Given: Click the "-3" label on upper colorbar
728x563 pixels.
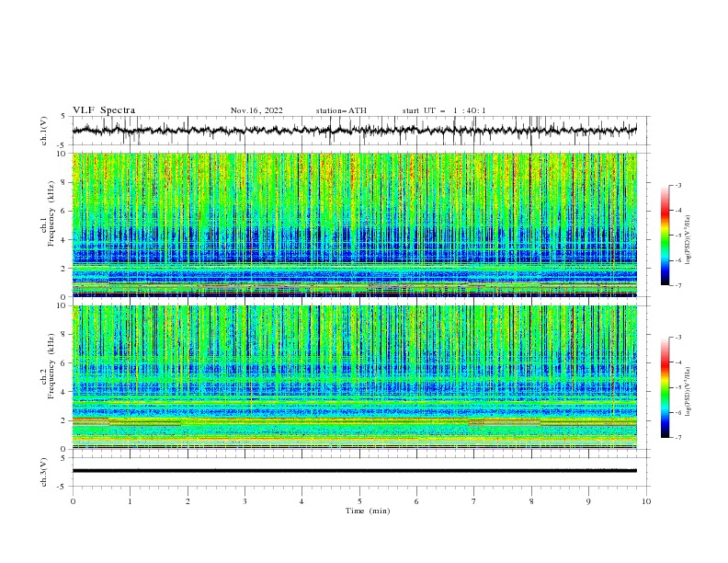Looking at the screenshot, I should pos(677,185).
